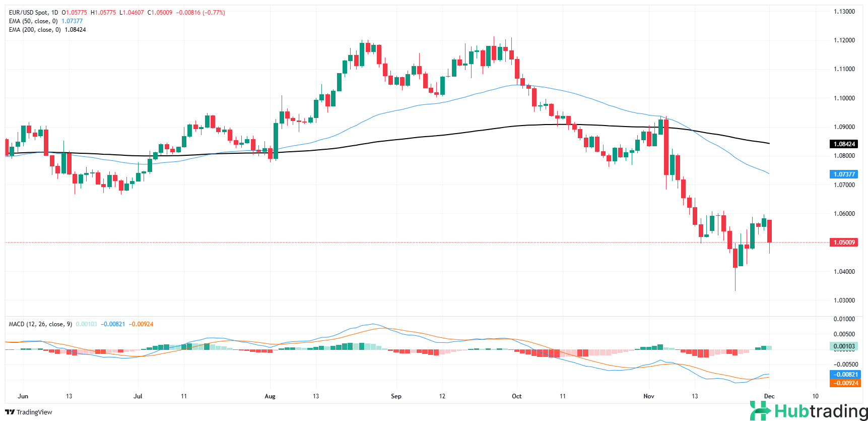Click the latest red candlestick at Dec

(769, 231)
